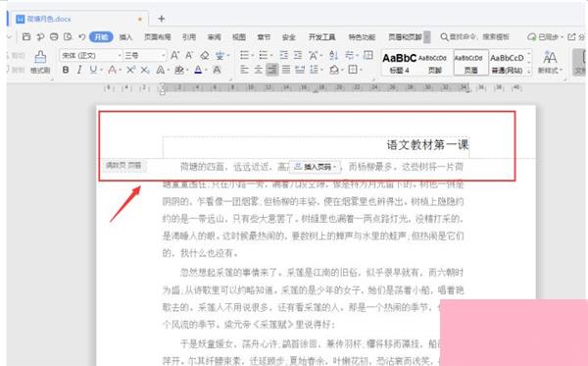Screen dimensions: 588x366
Task: Open the 页面布局 tab
Action: [x=158, y=36]
